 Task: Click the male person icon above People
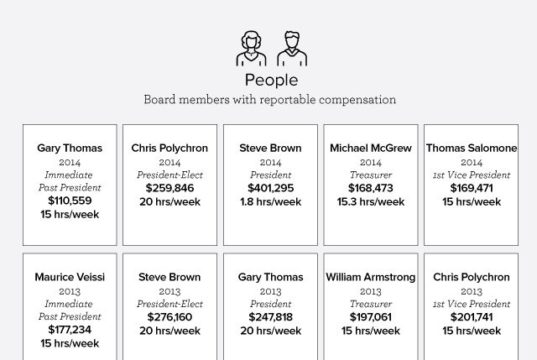pos(292,49)
